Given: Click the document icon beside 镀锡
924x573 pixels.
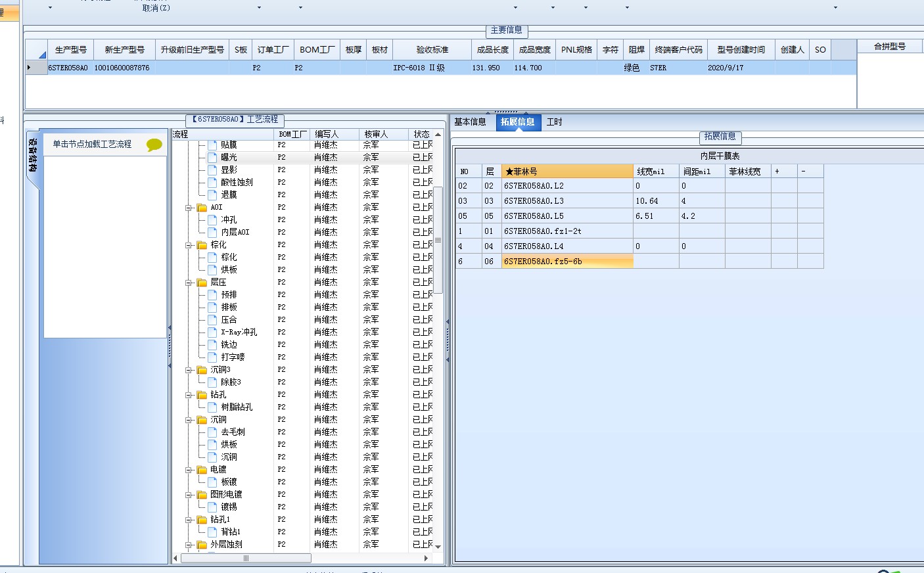Looking at the screenshot, I should (213, 507).
